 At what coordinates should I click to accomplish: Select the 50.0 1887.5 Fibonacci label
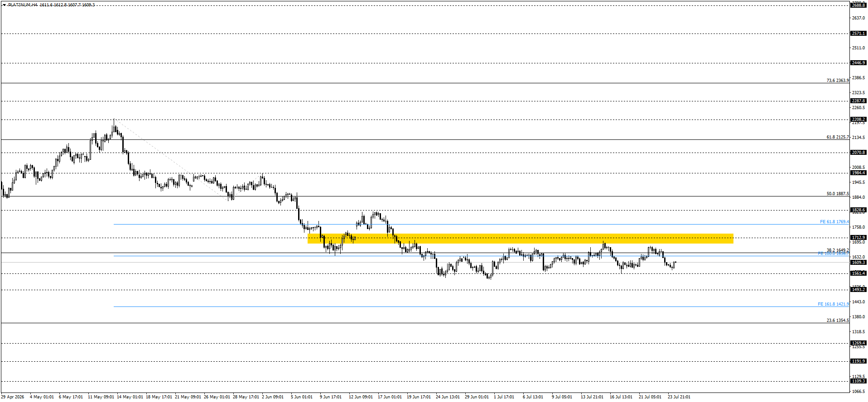coord(838,194)
